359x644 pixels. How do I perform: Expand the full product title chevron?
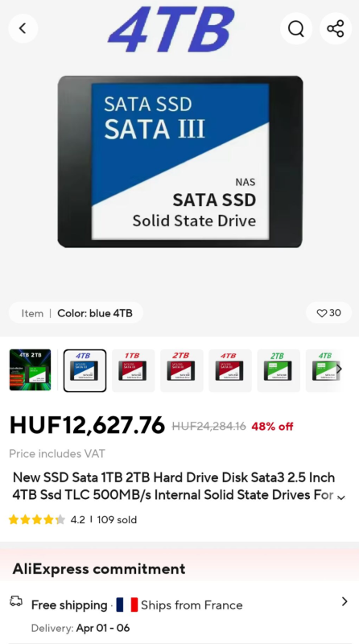(341, 497)
